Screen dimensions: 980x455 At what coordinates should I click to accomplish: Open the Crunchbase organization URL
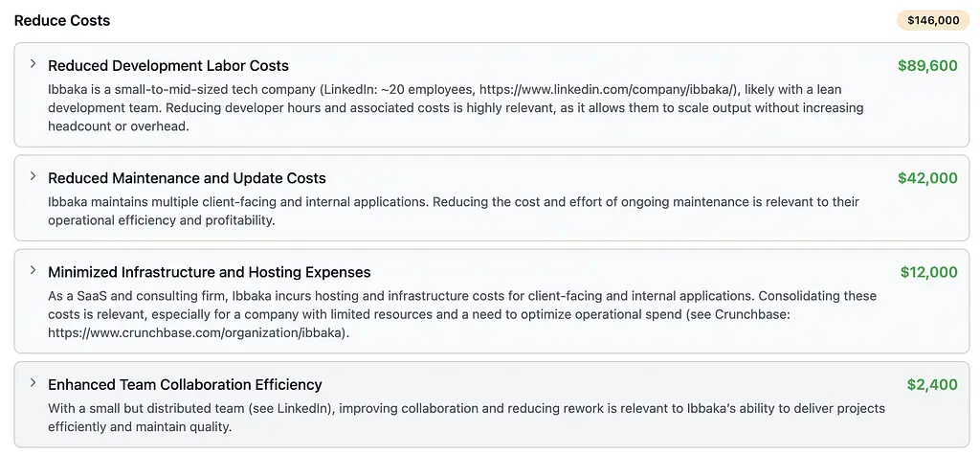[198, 334]
